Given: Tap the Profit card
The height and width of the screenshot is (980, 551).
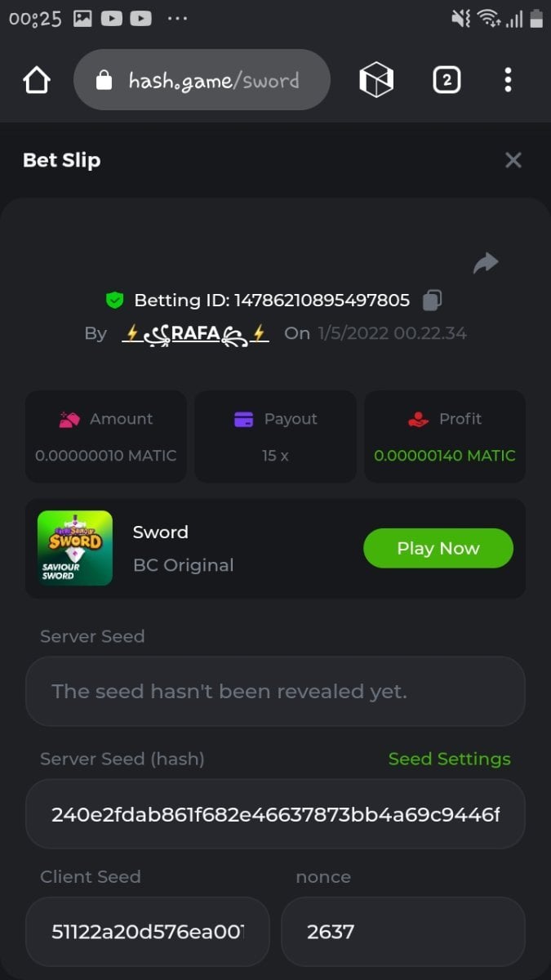Looking at the screenshot, I should point(445,436).
